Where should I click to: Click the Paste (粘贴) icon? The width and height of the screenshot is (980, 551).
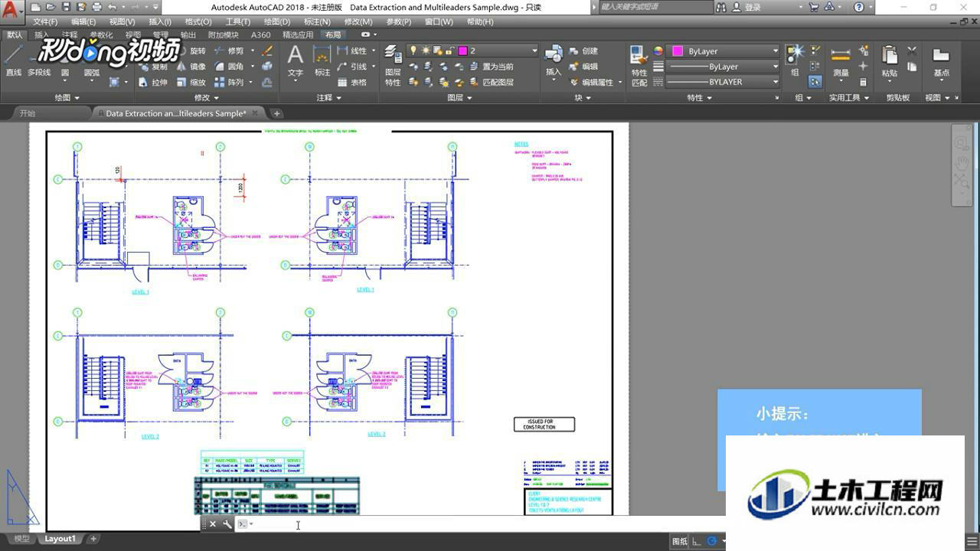pyautogui.click(x=889, y=61)
